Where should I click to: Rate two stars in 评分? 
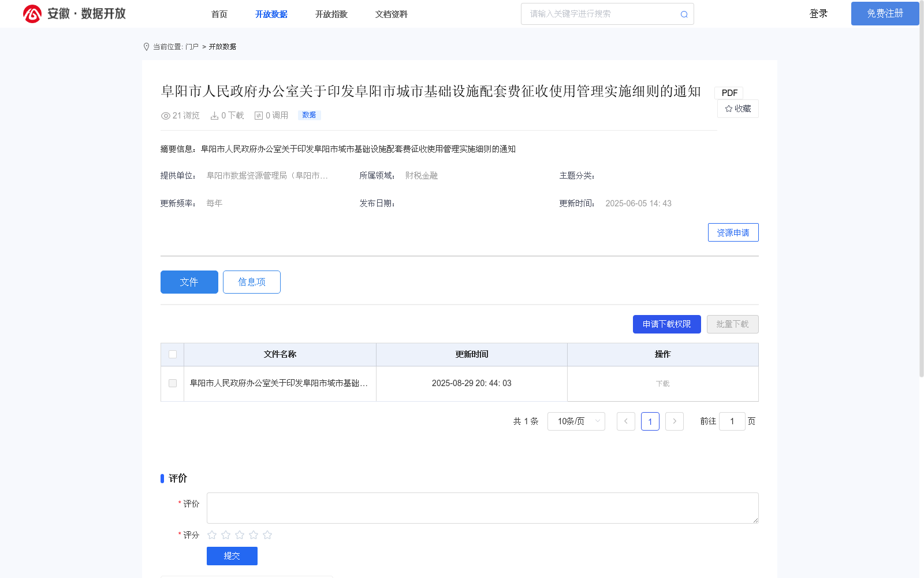click(226, 535)
